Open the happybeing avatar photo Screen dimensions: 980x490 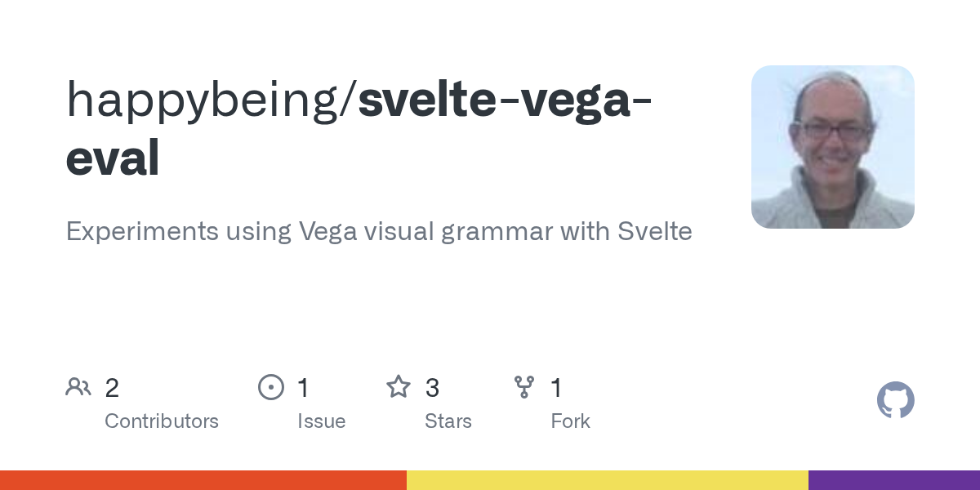tap(832, 147)
